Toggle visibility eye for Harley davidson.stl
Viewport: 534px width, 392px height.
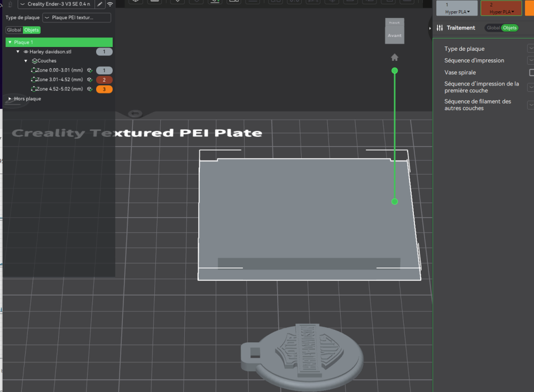26,52
